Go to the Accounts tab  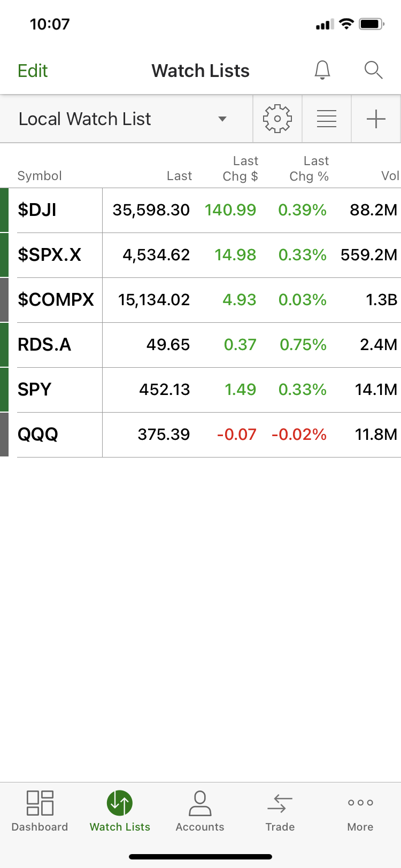pyautogui.click(x=200, y=811)
